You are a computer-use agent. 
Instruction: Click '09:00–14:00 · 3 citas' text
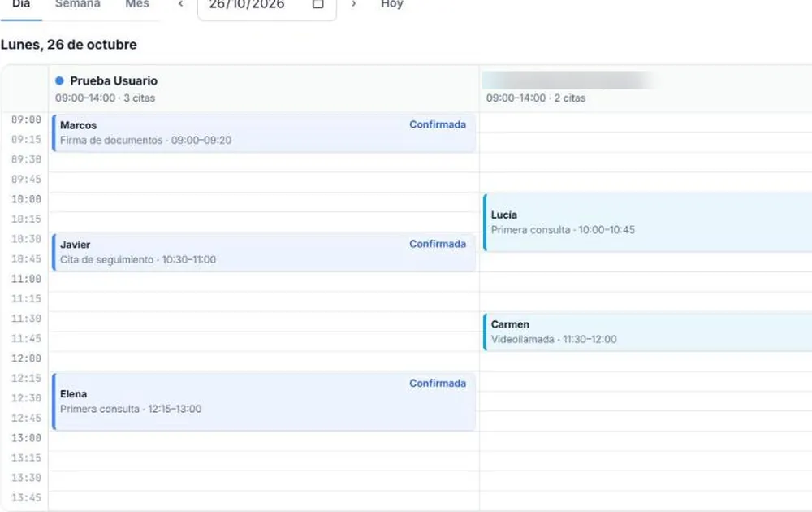coord(105,98)
